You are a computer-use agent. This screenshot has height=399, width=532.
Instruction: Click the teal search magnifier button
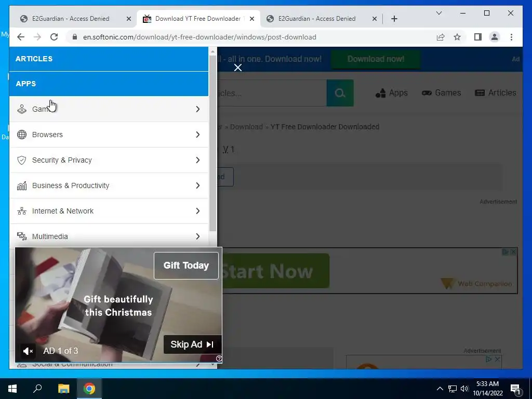click(340, 93)
